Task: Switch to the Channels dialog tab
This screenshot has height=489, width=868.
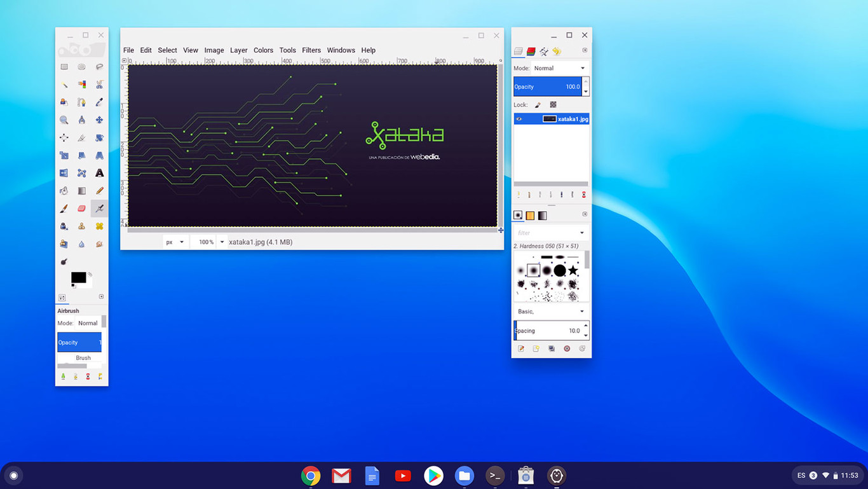Action: [531, 52]
